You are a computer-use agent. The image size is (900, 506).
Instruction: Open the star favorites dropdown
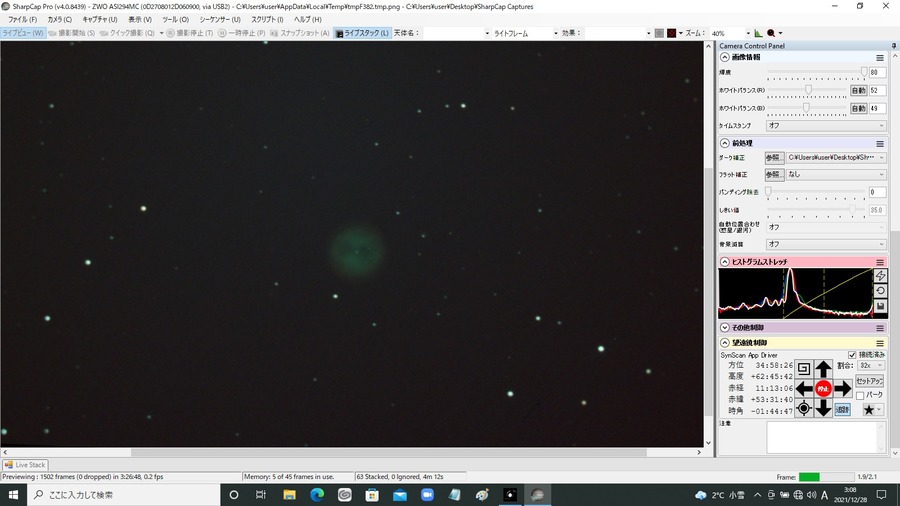872,409
